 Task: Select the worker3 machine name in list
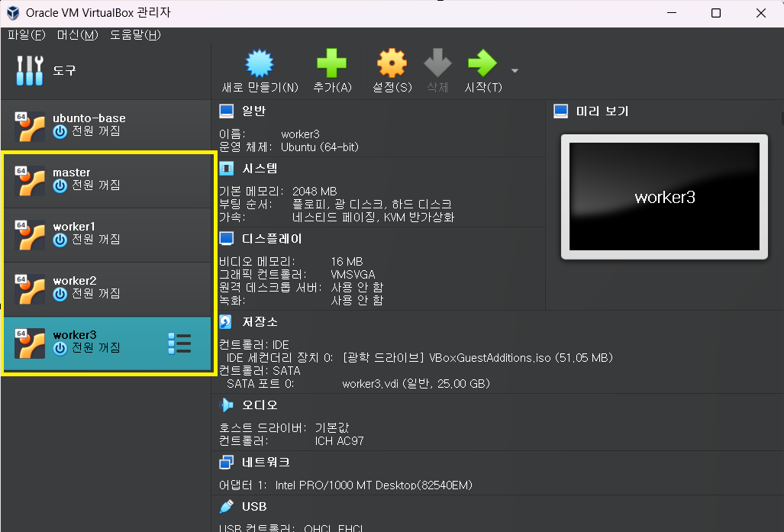click(x=75, y=334)
